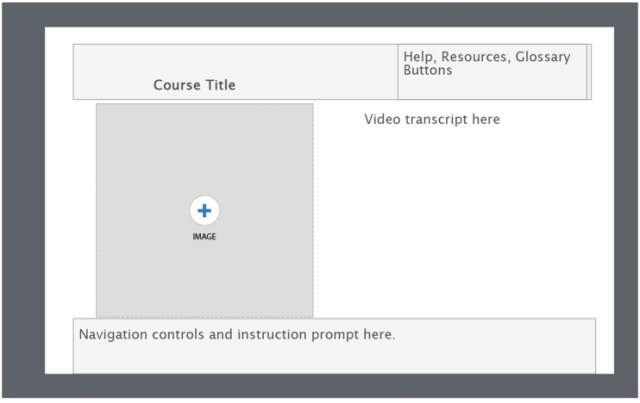Image resolution: width=640 pixels, height=403 pixels.
Task: Click the word controls in the bottom box
Action: (x=178, y=334)
